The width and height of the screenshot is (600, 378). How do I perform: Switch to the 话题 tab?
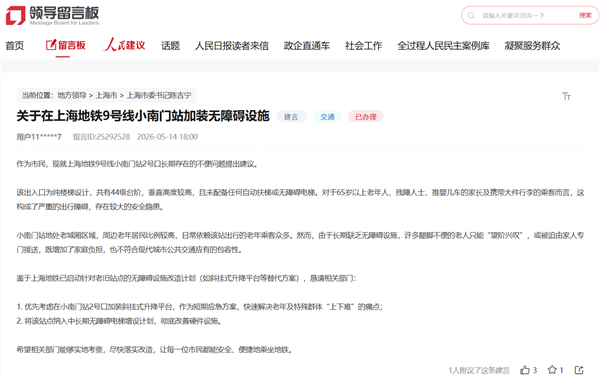[x=170, y=46]
